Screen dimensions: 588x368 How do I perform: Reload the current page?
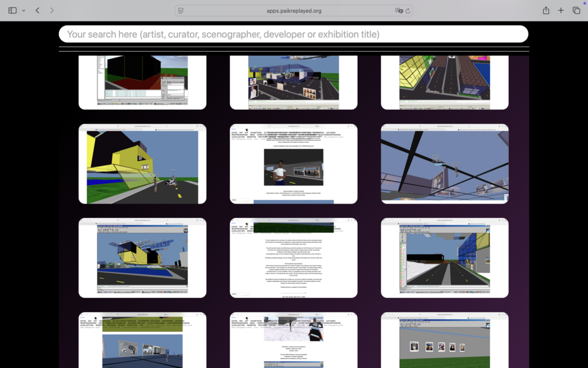pos(408,10)
